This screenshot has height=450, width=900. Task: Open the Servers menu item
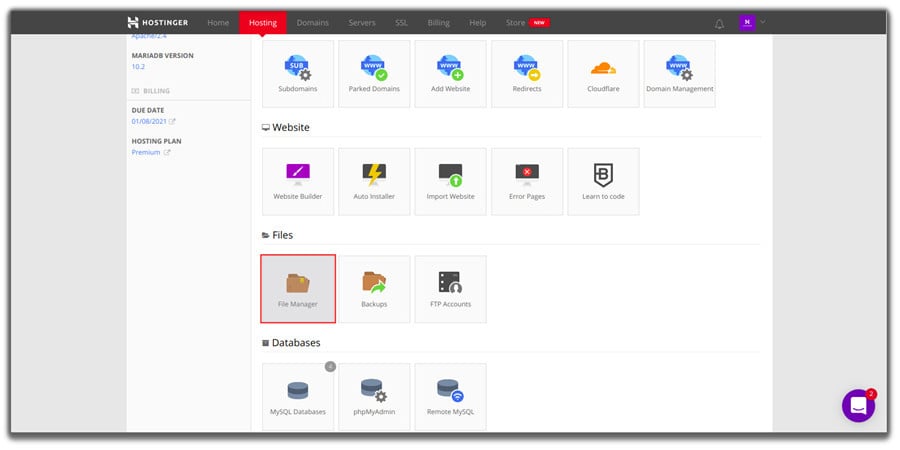(362, 23)
